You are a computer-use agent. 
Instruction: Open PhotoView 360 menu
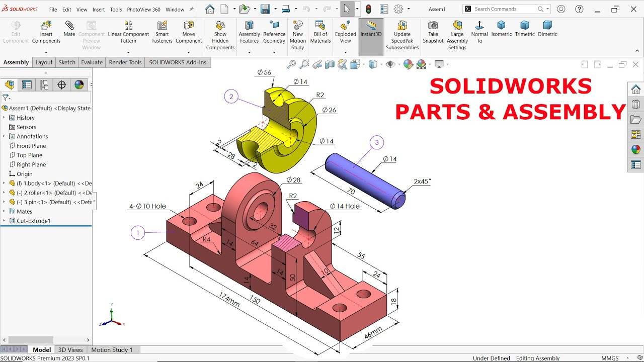coord(143,10)
